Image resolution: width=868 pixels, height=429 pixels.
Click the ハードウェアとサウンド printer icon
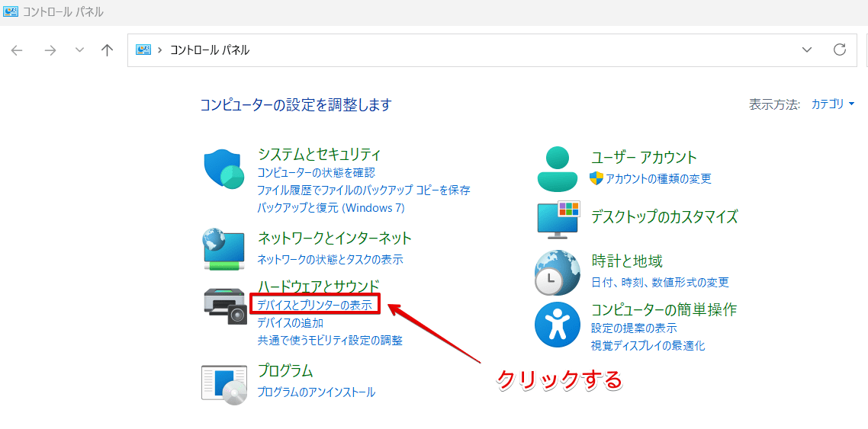(x=225, y=306)
